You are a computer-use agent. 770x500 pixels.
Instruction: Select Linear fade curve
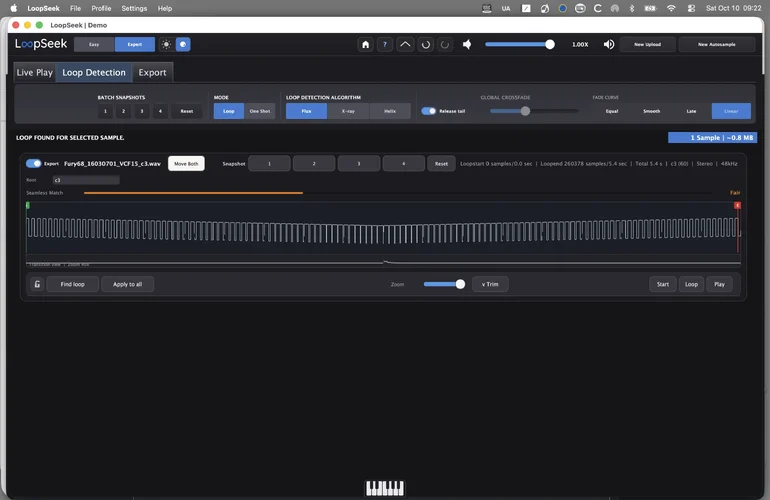[x=731, y=111]
